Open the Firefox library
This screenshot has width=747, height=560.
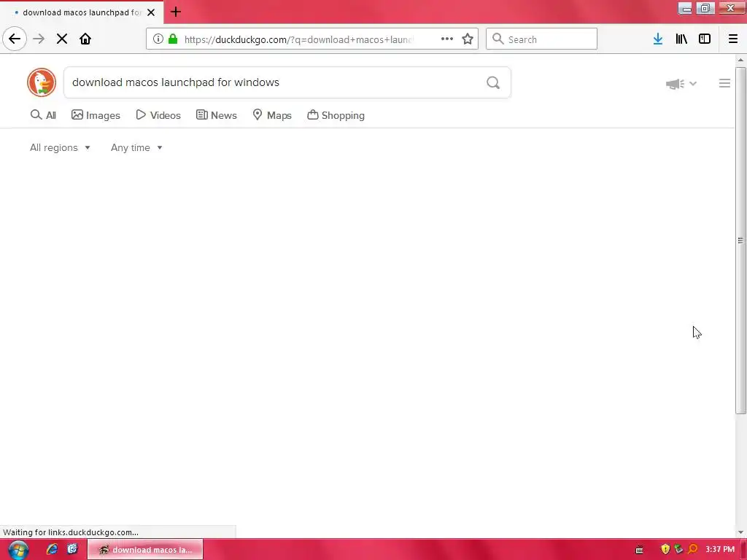681,39
